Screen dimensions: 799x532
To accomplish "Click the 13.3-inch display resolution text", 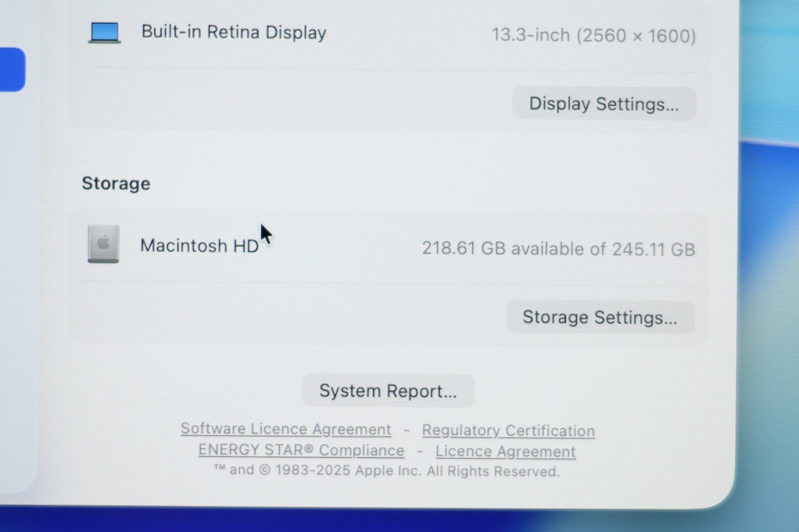I will 593,35.
